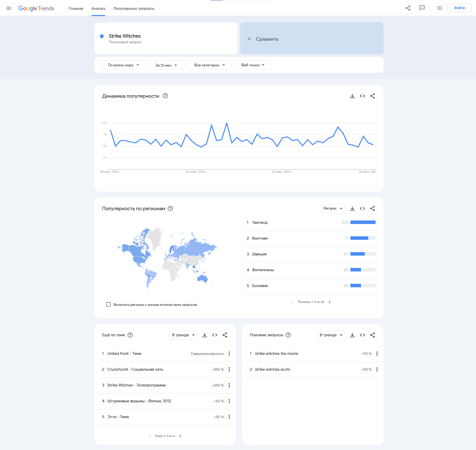Screen dimensions: 476x450
Task: Go to next page of regions
Action: pyautogui.click(x=330, y=302)
